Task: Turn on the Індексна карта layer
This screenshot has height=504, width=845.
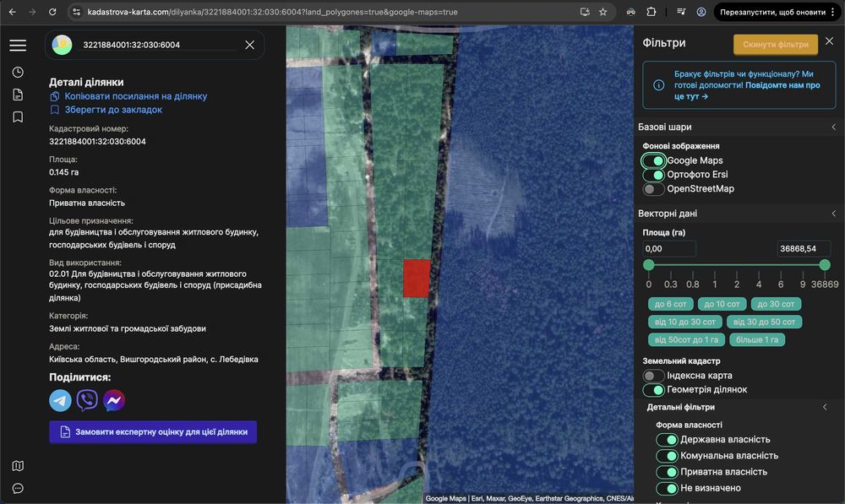Action: pyautogui.click(x=654, y=376)
